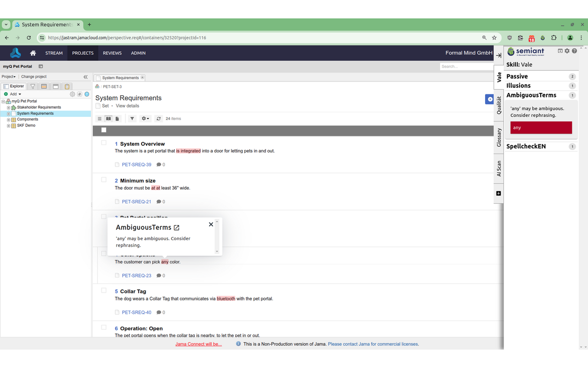
Task: Open the Baselines tab icon in explorer
Action: (x=56, y=86)
